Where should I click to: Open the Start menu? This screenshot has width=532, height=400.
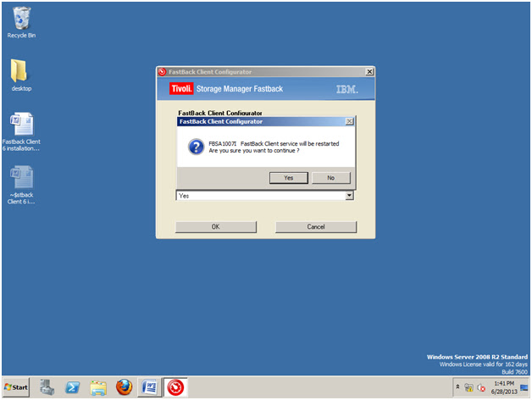tap(16, 387)
